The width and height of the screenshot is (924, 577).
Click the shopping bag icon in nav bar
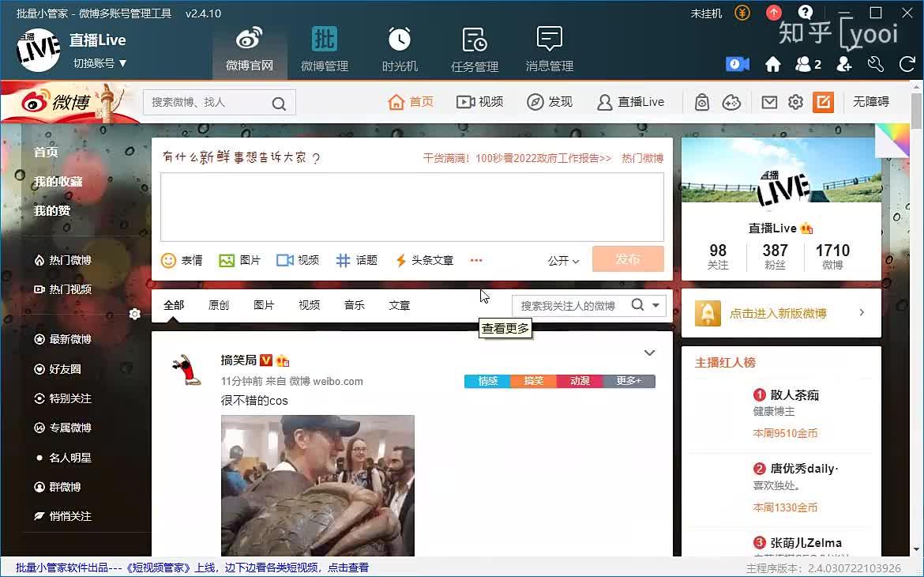(x=701, y=102)
